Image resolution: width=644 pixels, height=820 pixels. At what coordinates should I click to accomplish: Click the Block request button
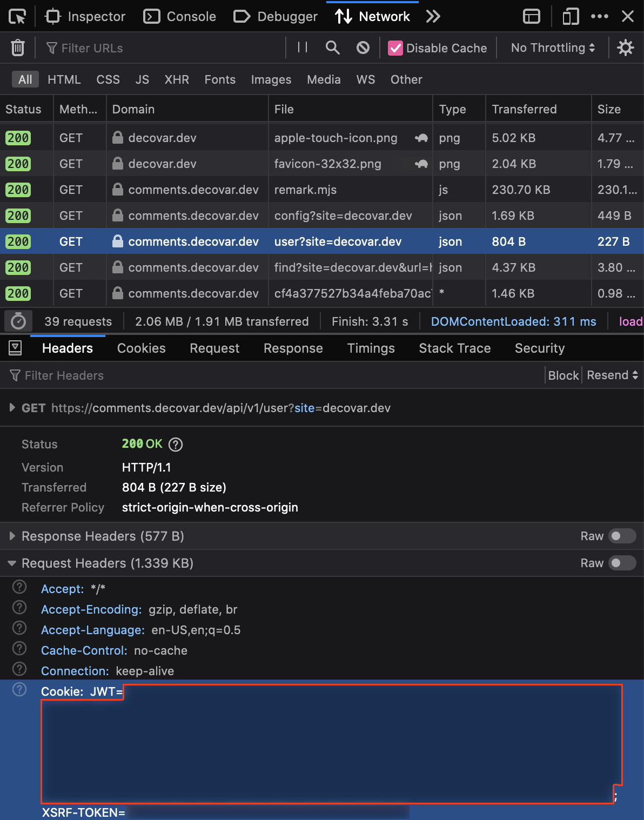(x=563, y=375)
